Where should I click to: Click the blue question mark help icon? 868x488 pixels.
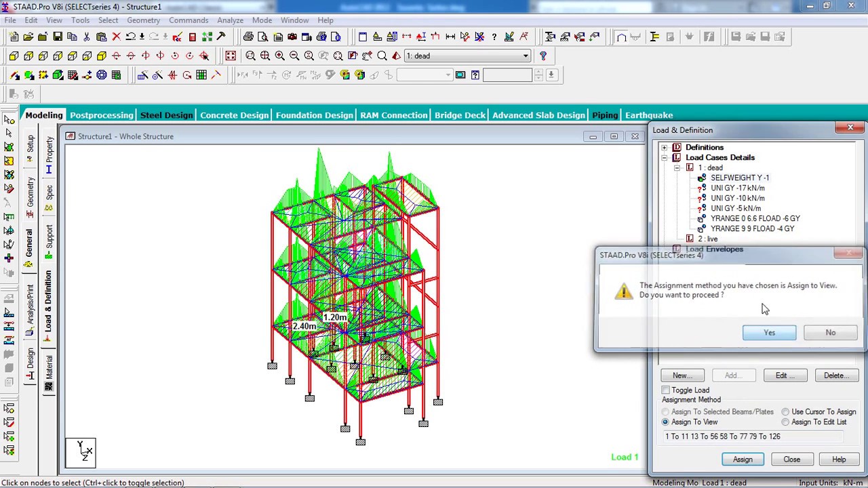click(x=542, y=56)
